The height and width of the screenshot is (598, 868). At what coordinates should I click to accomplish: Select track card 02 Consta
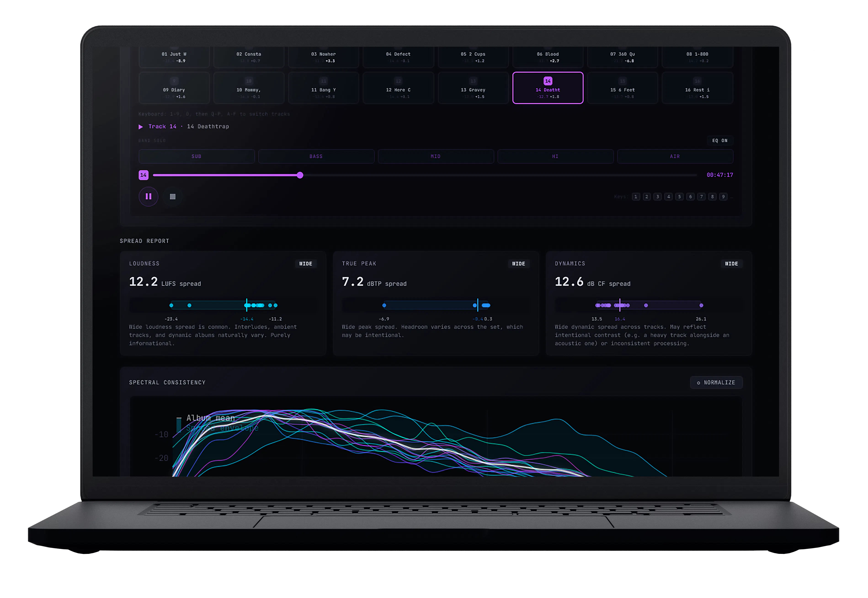pos(249,57)
